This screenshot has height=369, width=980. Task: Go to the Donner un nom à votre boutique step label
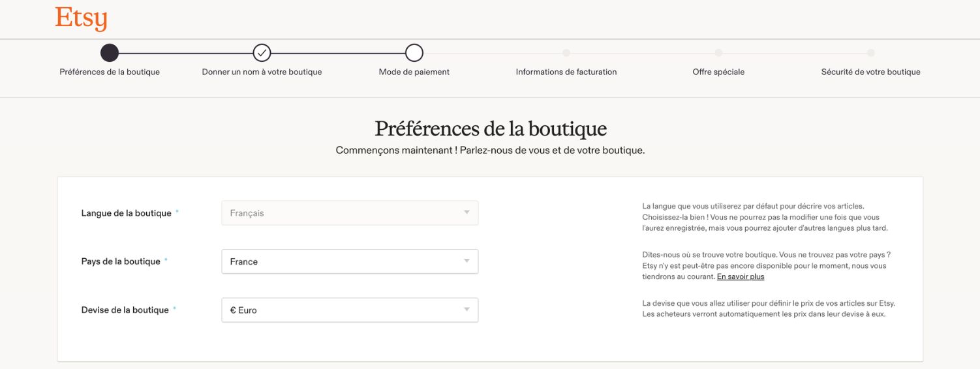pos(262,72)
